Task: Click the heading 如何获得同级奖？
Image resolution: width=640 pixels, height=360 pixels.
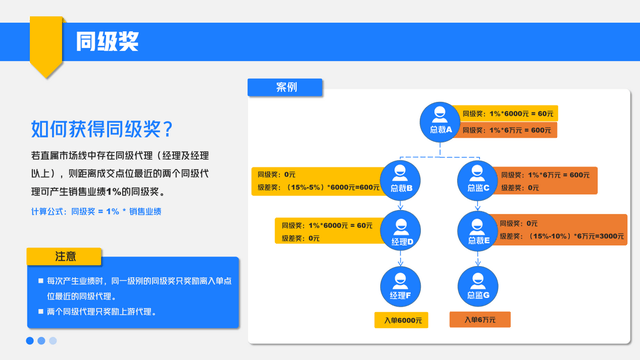Action: [x=102, y=129]
